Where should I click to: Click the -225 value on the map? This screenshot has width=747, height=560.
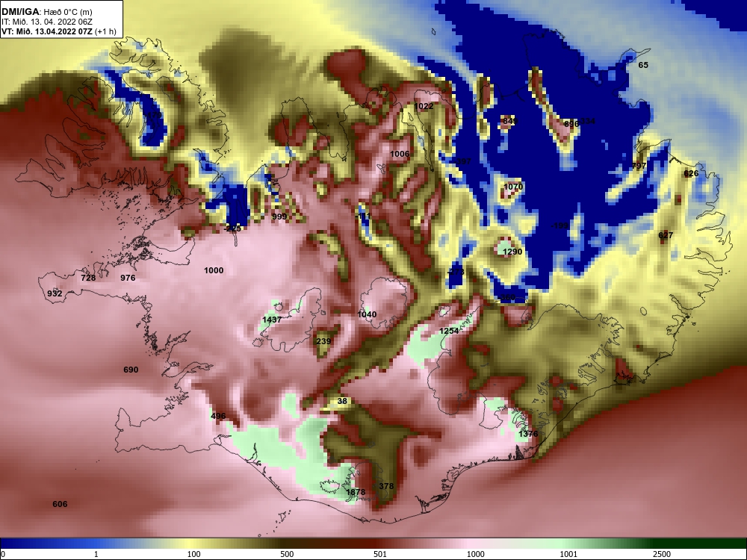232,228
